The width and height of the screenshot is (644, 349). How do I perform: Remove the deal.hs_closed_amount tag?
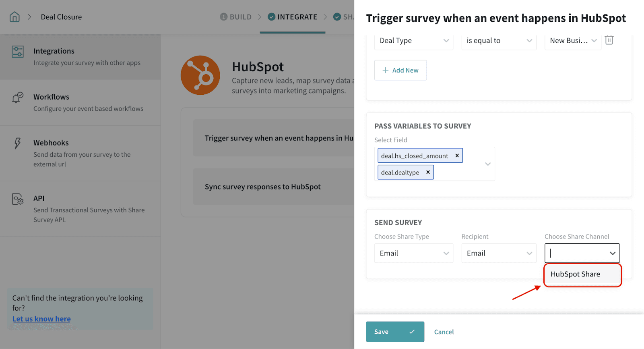pyautogui.click(x=457, y=156)
